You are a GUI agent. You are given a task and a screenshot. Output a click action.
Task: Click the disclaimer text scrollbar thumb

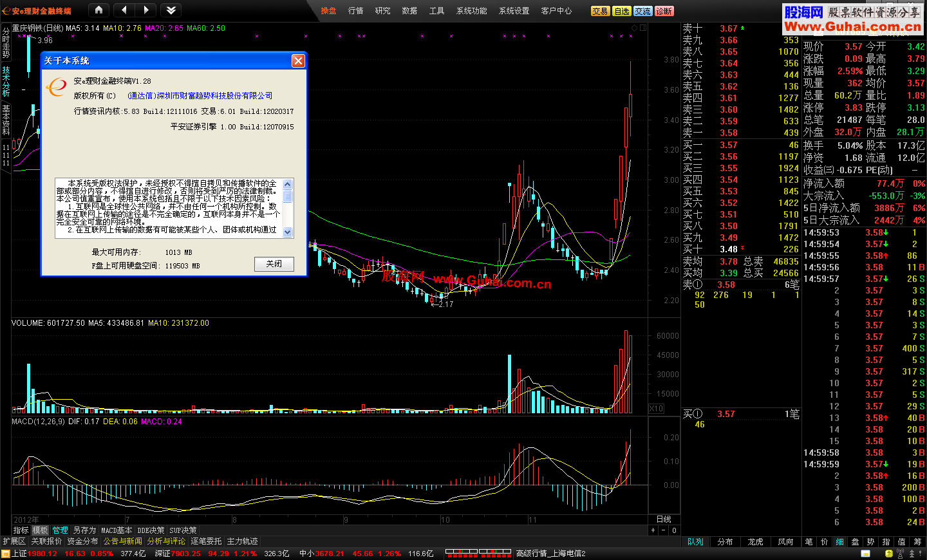(x=288, y=196)
